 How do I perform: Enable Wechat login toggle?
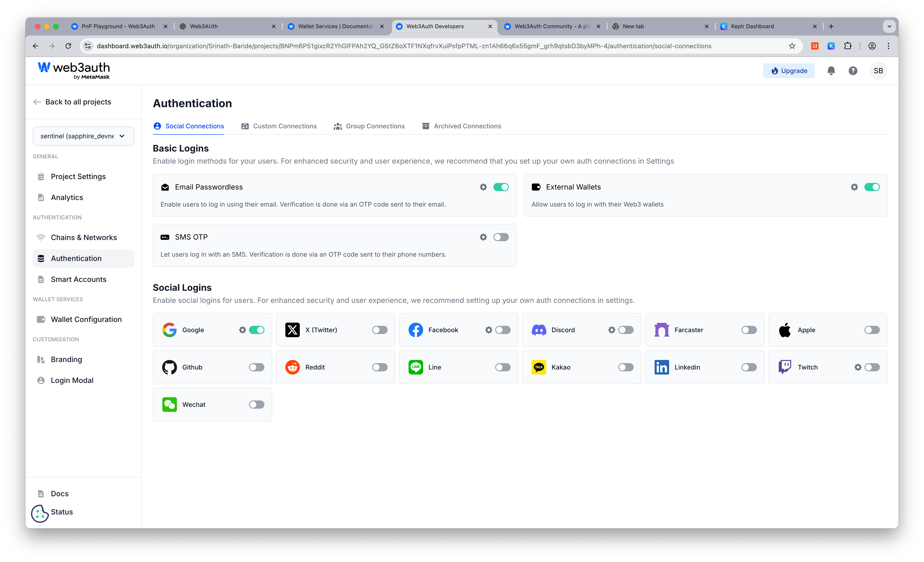pyautogui.click(x=257, y=404)
